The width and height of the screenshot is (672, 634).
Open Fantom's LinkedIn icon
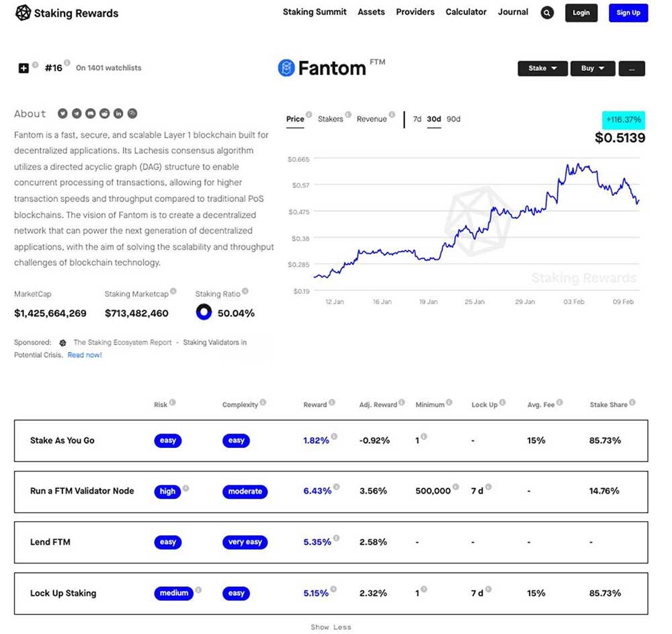tap(118, 114)
